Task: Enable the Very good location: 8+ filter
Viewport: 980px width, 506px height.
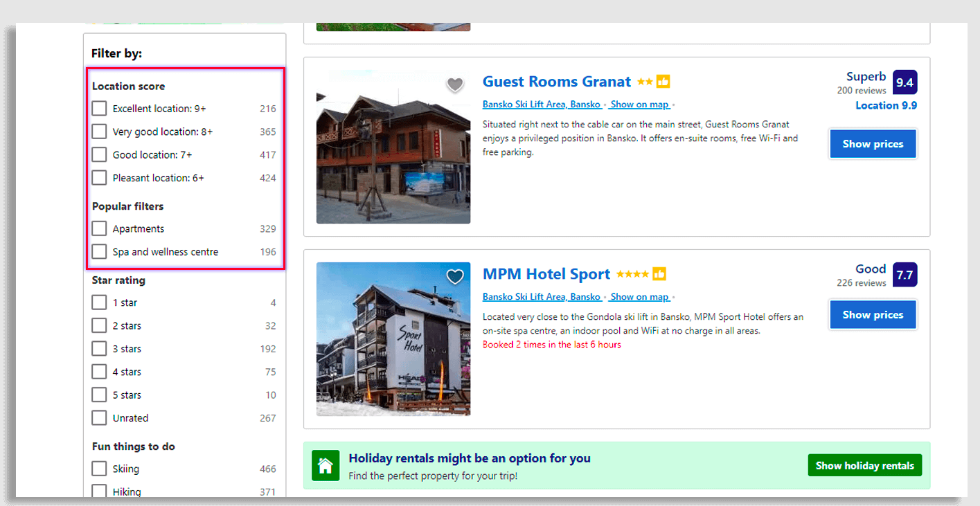Action: coord(100,132)
